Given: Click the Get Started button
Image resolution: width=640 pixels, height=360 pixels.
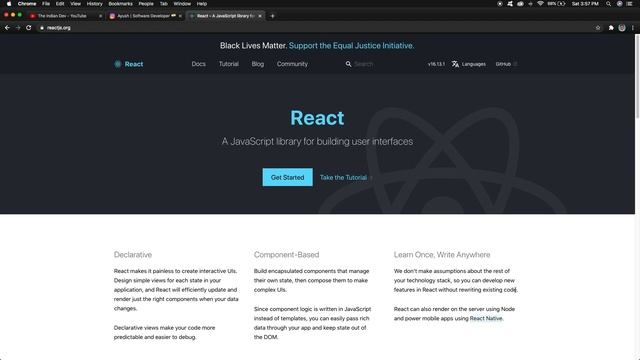Looking at the screenshot, I should coord(287,177).
